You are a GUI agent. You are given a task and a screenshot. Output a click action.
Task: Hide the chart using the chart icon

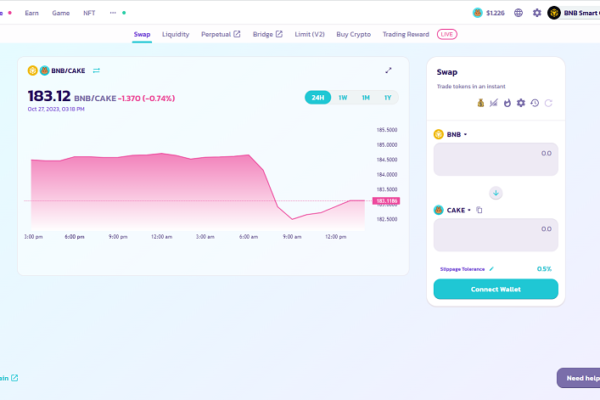pos(494,103)
